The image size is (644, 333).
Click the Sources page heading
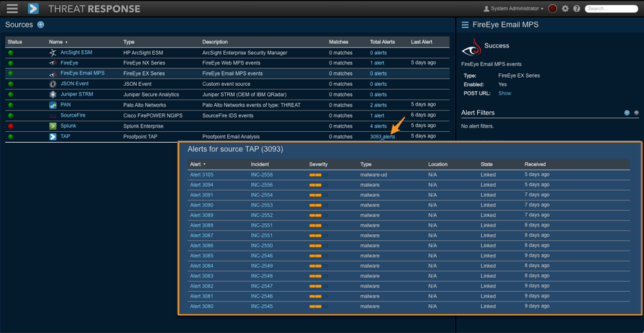19,25
